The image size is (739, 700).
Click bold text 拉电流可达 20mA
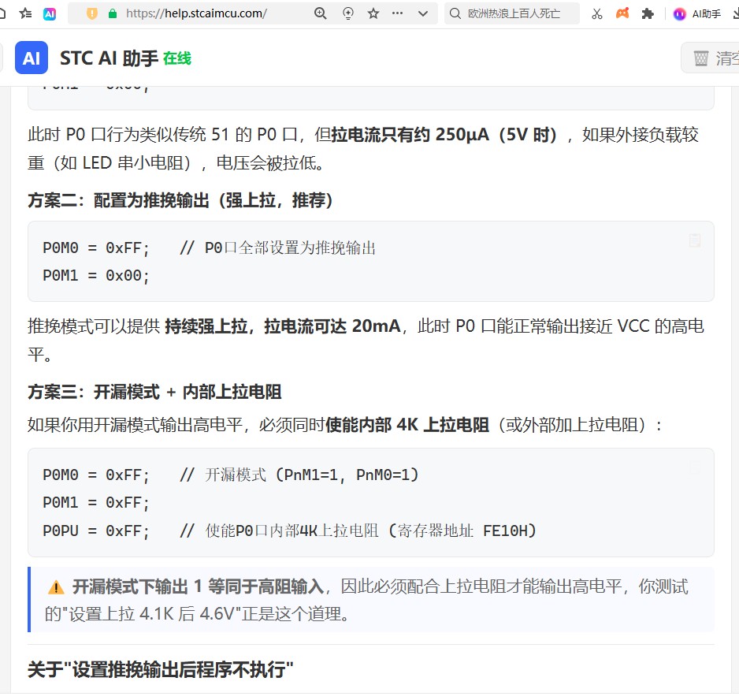pos(332,326)
